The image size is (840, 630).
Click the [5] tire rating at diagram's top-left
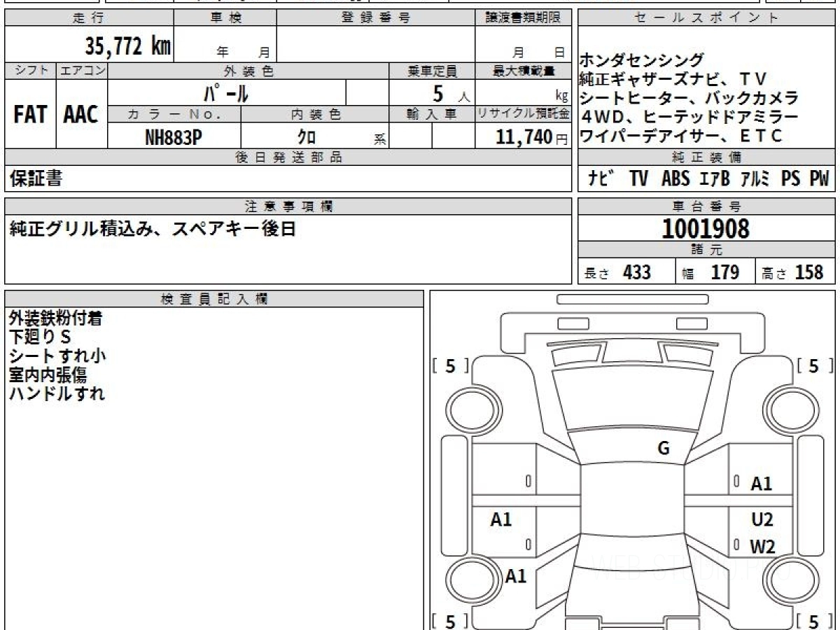point(450,365)
